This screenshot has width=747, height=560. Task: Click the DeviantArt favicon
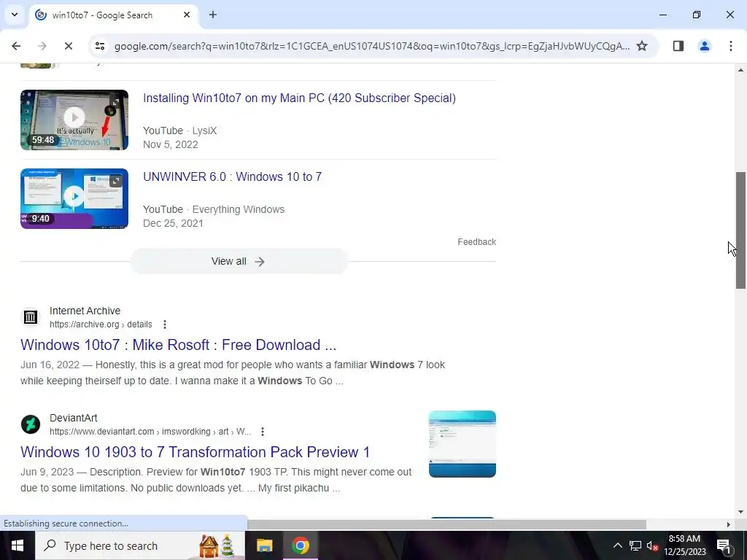[31, 424]
